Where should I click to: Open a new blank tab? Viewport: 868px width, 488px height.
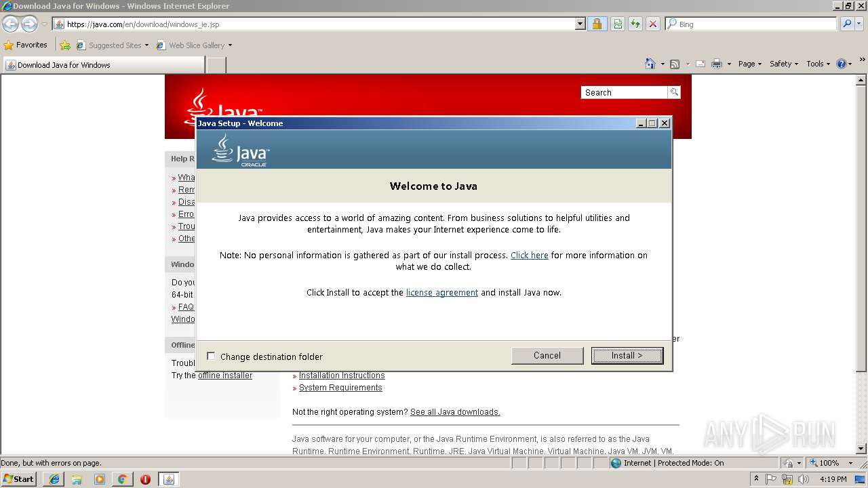point(216,65)
